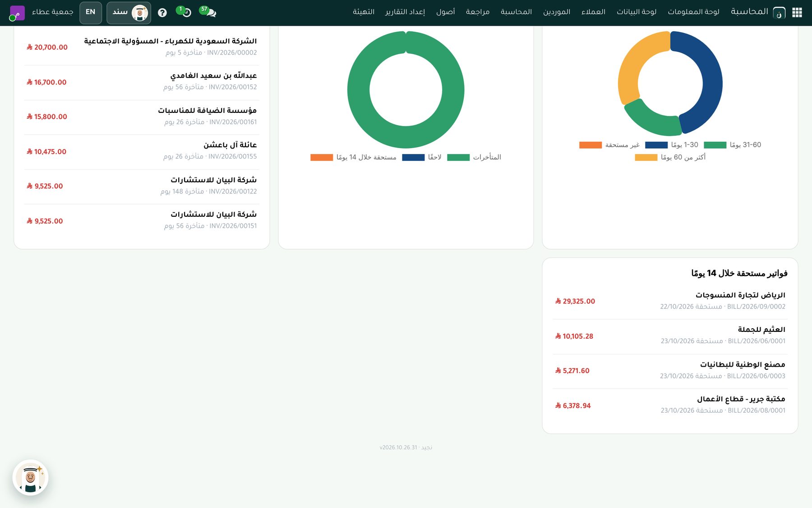The width and height of the screenshot is (812, 508).
Task: Open عبدالله بن سعيد الغامدي invoice row
Action: [142, 82]
